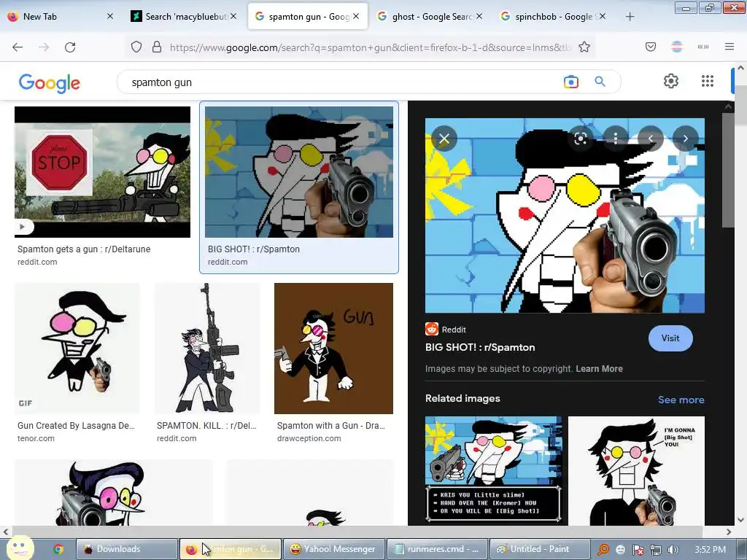Click the horizontal scrollbar right arrow

click(729, 532)
